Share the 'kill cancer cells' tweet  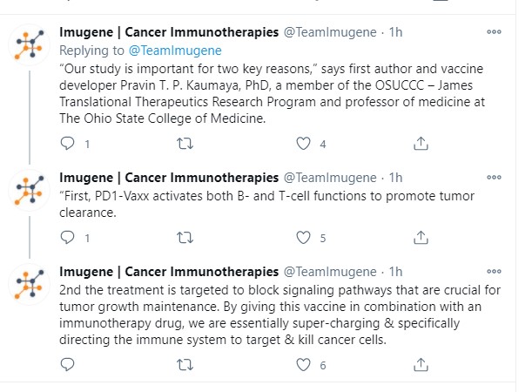click(421, 364)
